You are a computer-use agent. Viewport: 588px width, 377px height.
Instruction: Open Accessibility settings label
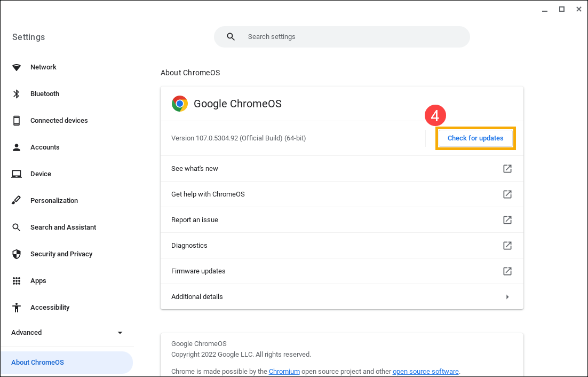[x=50, y=308]
